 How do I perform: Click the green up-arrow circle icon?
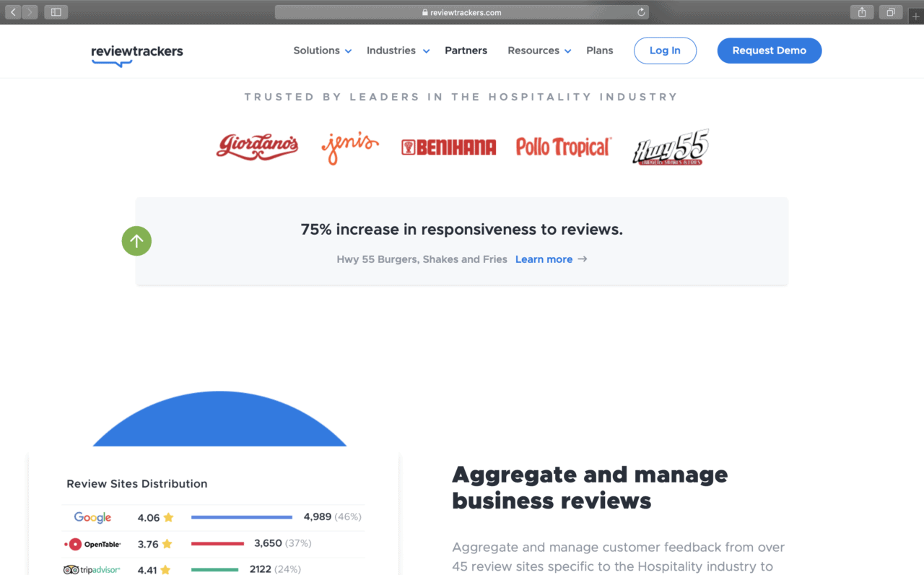(136, 241)
